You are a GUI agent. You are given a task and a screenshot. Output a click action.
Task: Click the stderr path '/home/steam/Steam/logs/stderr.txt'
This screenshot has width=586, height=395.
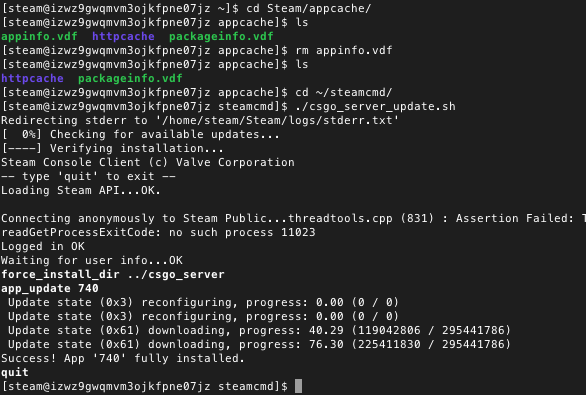pos(278,120)
